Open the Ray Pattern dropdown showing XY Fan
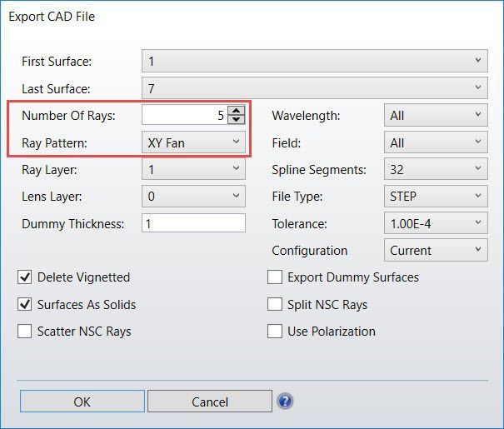This screenshot has width=504, height=429. pos(193,142)
